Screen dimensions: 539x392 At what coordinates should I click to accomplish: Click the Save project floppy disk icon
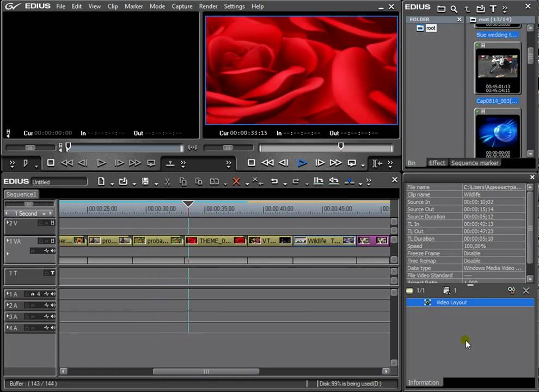(145, 181)
